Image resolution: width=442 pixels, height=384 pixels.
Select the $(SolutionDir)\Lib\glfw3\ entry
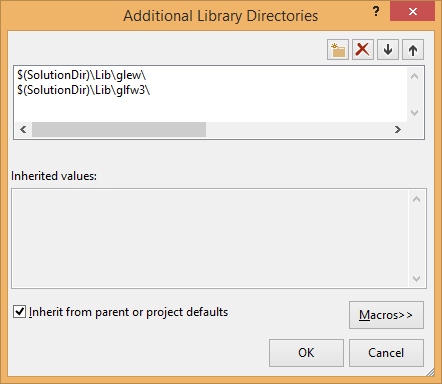84,90
